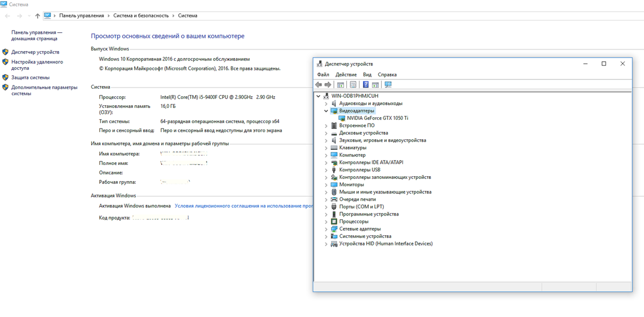Click the NVIDIA GeForce GTX 1050 Ti adapter icon
This screenshot has height=317, width=644.
(x=342, y=118)
